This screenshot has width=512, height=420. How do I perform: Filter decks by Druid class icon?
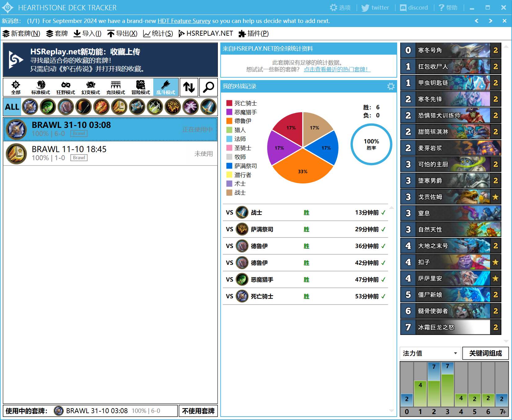(x=66, y=107)
